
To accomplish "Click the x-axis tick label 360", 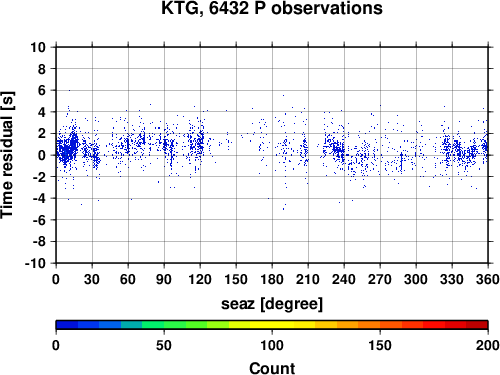I will tap(488, 279).
